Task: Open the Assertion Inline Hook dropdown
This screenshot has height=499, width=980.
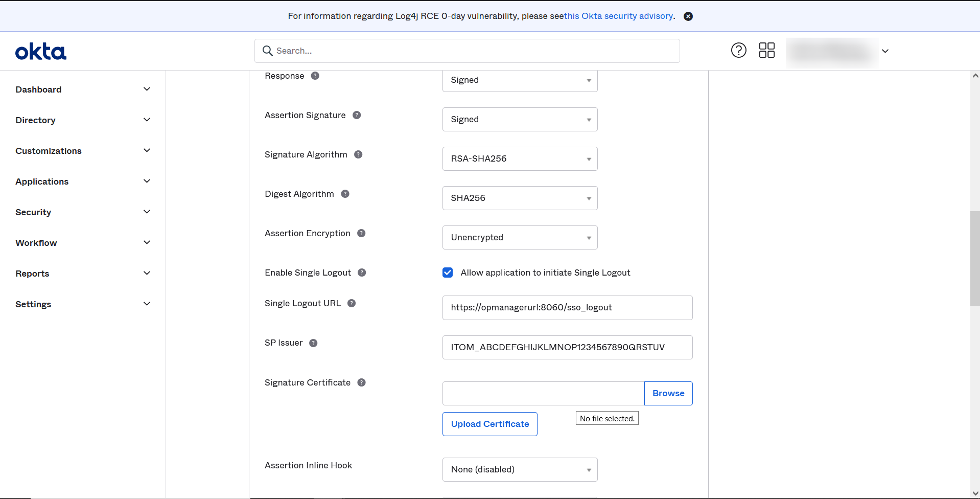Action: 520,470
